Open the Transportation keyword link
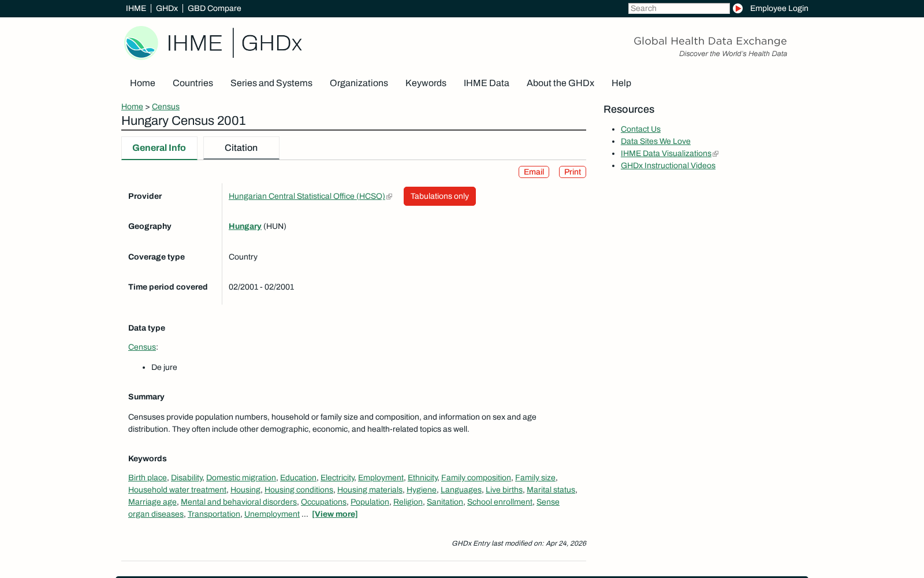Screen dimensions: 924x578 tap(214, 514)
